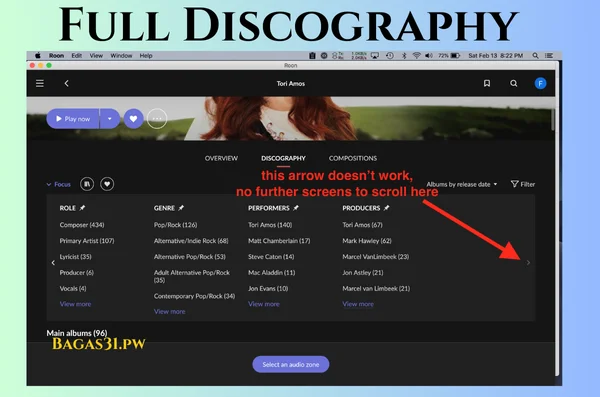Open the View menu
Viewport: 600px width, 397px height.
pyautogui.click(x=96, y=56)
